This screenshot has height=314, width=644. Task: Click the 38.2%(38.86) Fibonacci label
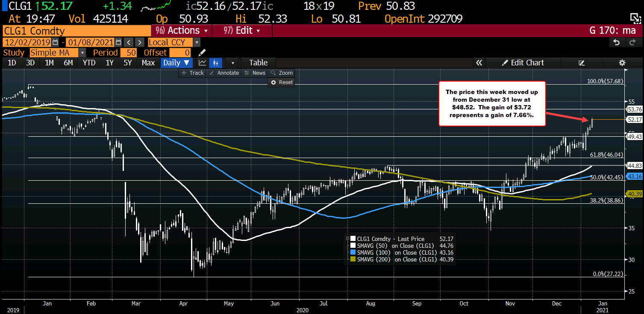coord(607,200)
